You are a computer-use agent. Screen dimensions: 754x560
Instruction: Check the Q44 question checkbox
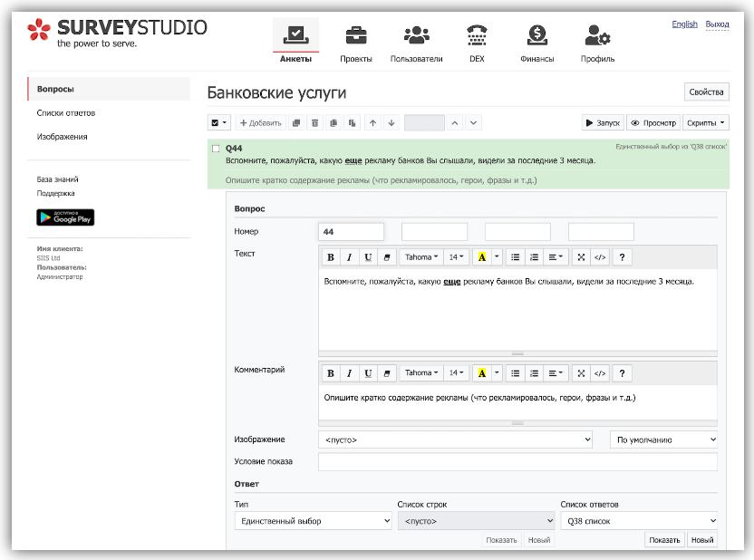[216, 149]
